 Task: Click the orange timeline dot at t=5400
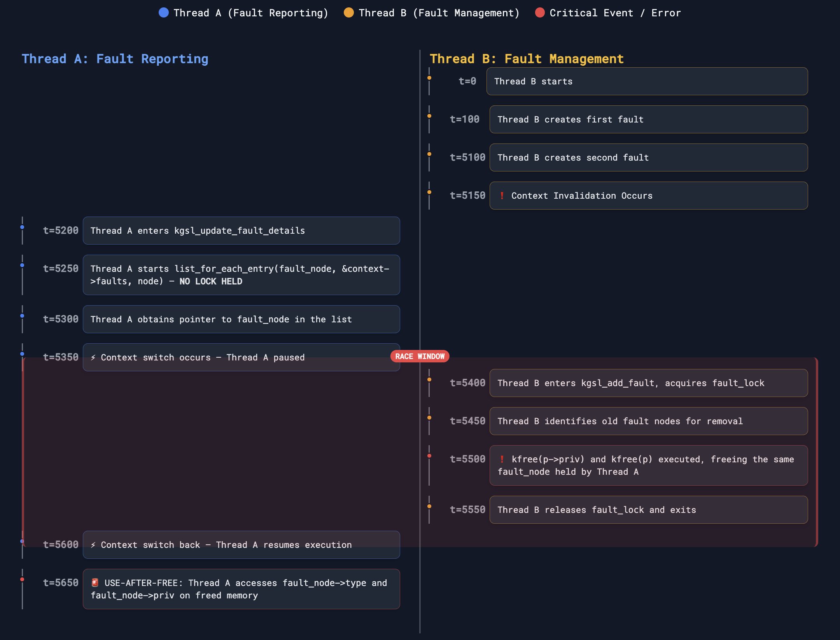(429, 379)
